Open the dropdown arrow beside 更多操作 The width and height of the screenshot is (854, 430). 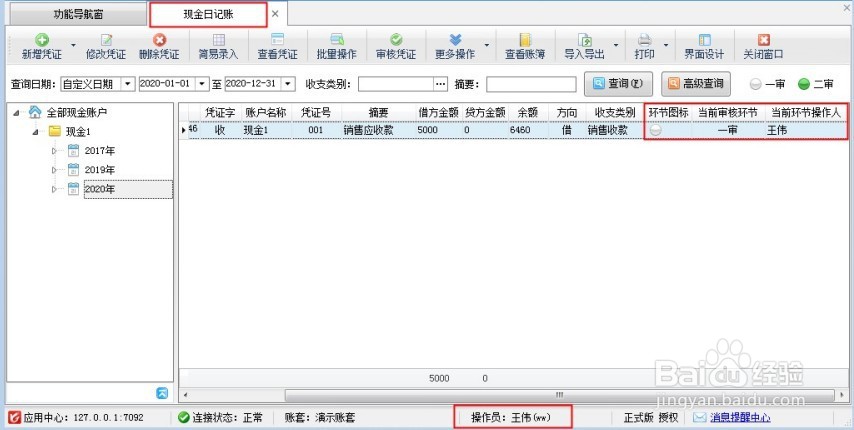click(x=487, y=45)
